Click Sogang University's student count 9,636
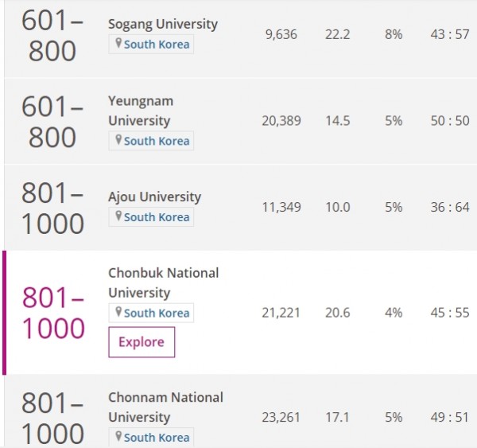 pyautogui.click(x=281, y=34)
